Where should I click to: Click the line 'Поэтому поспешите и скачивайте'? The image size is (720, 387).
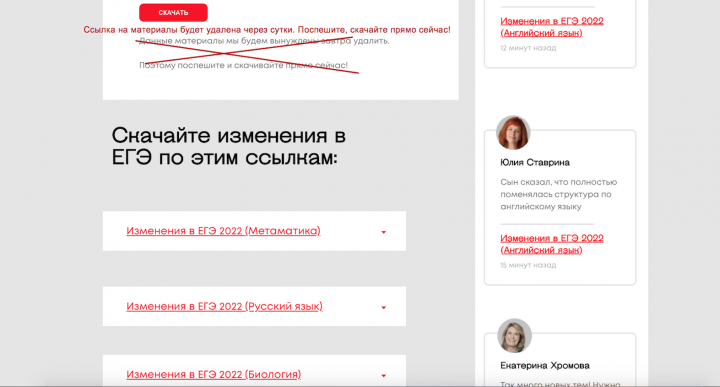click(x=243, y=65)
